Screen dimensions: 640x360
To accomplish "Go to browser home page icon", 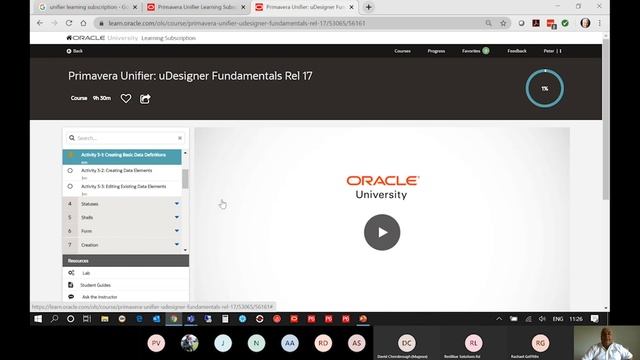I will point(83,23).
